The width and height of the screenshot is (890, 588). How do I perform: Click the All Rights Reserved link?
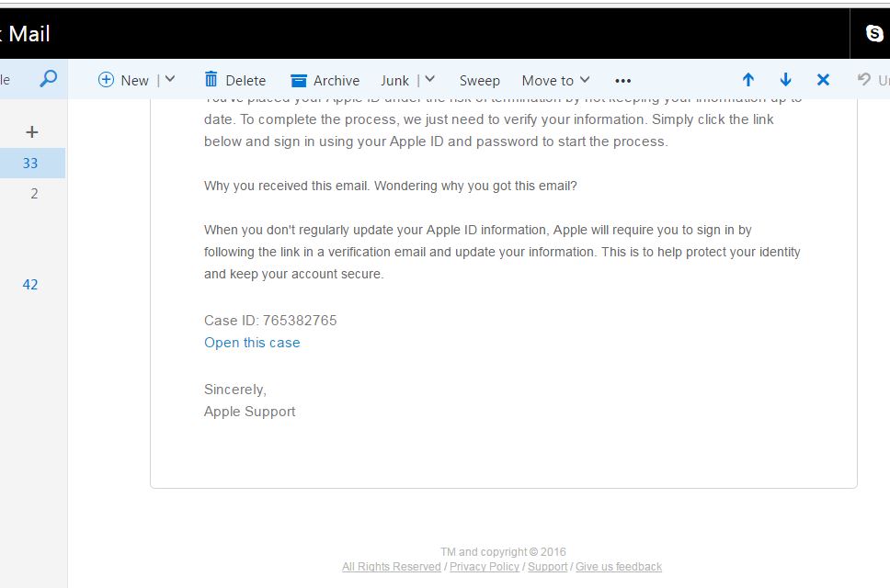coord(391,567)
